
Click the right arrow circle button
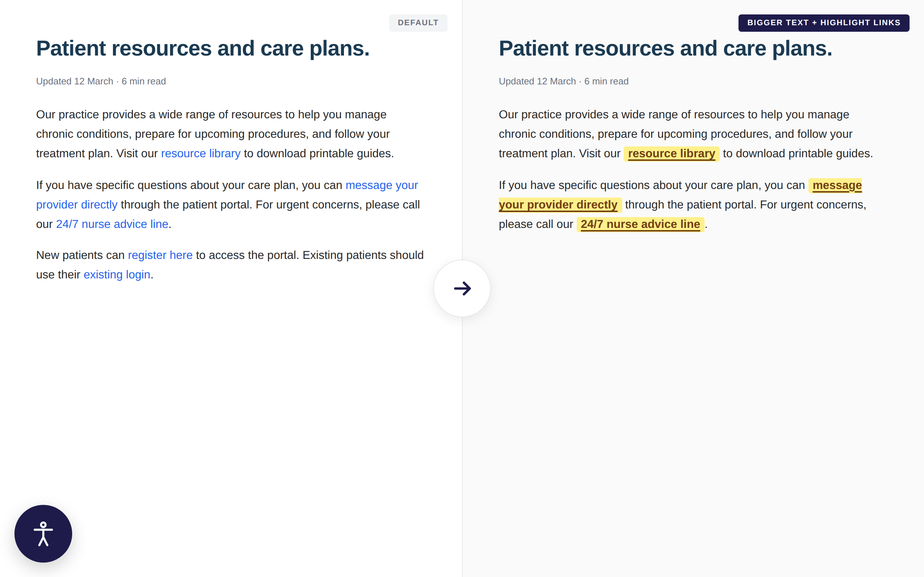pos(462,288)
